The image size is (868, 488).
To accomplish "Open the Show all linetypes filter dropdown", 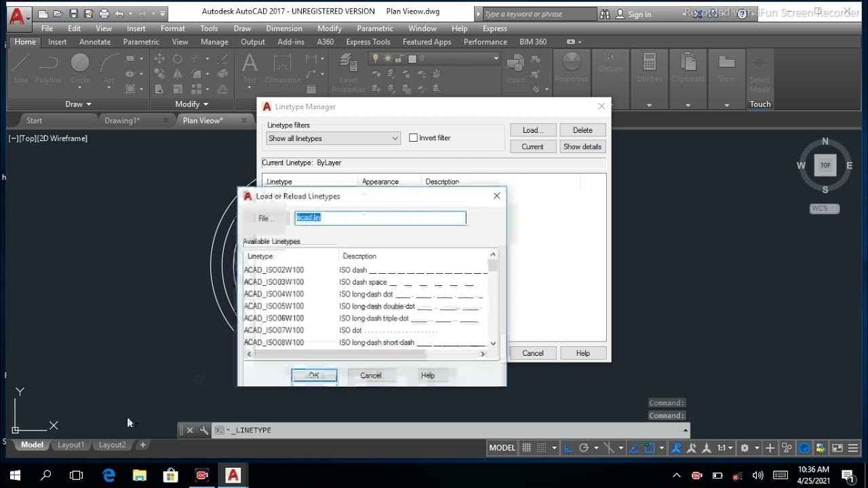I will tap(333, 138).
